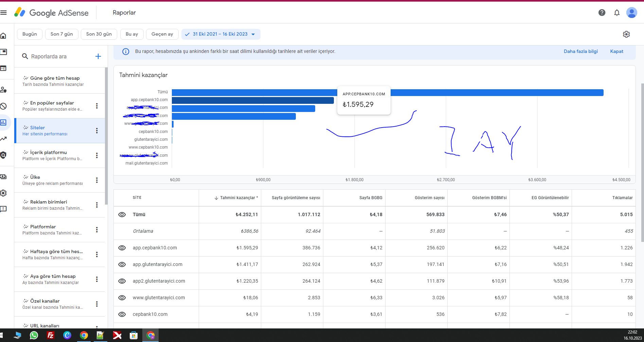
Task: Open the Sites icon in sidebar
Action: click(3, 68)
